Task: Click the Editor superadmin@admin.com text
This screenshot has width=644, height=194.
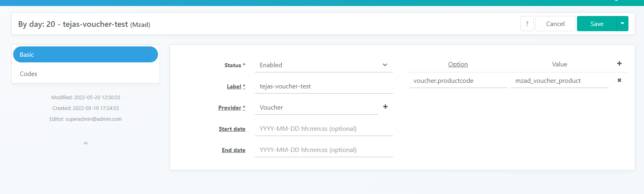Action: pyautogui.click(x=86, y=119)
